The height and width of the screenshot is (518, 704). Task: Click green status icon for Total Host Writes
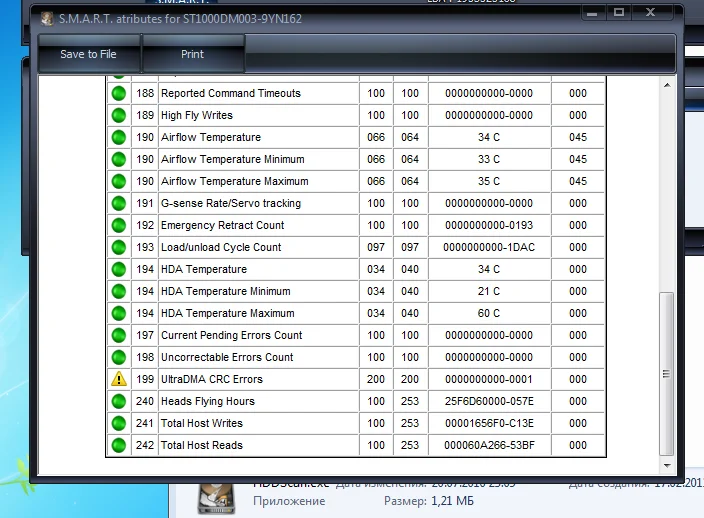coord(119,423)
